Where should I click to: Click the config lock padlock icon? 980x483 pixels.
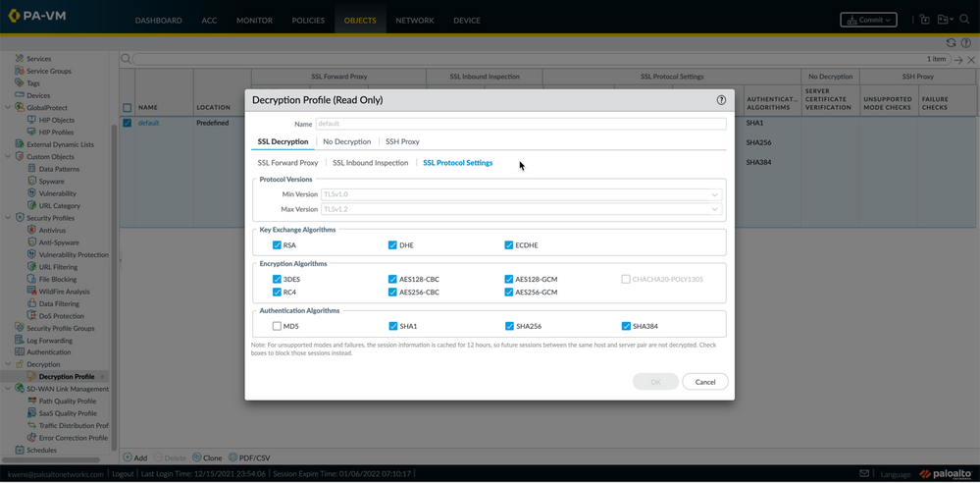pyautogui.click(x=924, y=20)
